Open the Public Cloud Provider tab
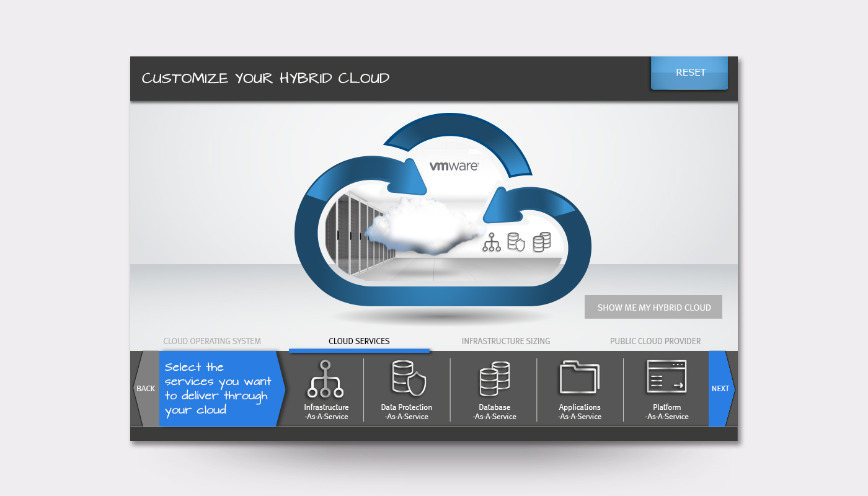This screenshot has height=496, width=868. pos(655,341)
